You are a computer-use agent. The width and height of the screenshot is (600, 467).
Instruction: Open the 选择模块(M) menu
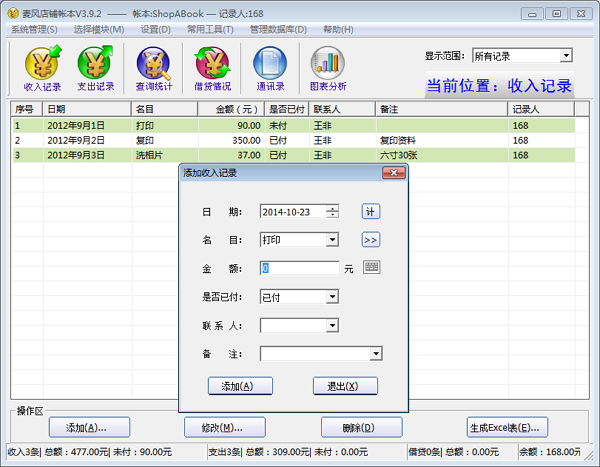pos(99,29)
